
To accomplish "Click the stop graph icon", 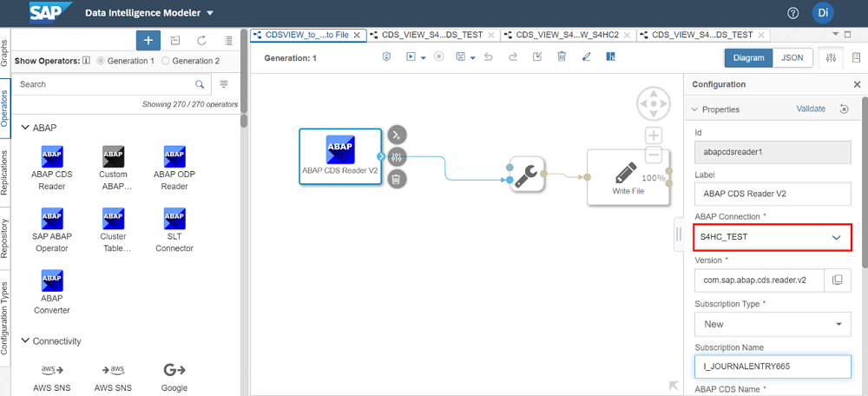I will tap(439, 56).
